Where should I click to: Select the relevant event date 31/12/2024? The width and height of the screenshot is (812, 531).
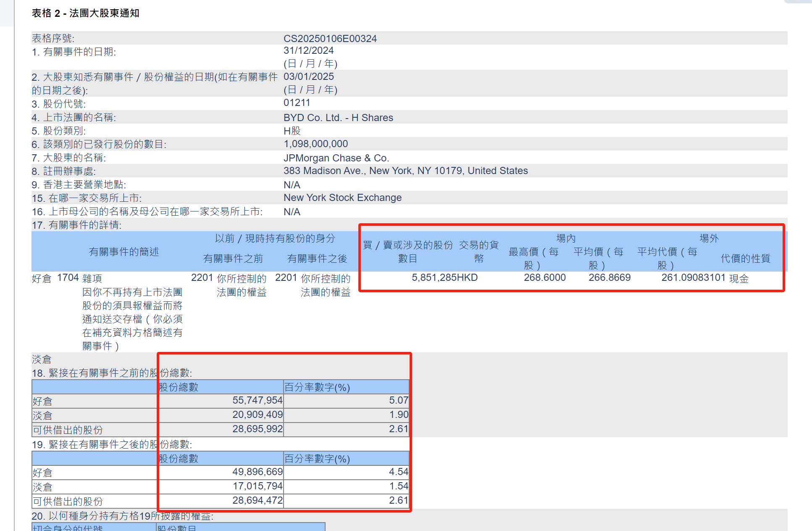309,50
